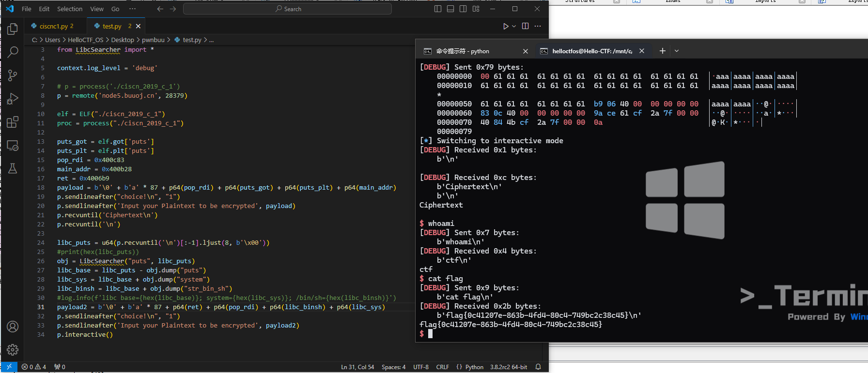
Task: Click HelloCTF_OS in the breadcrumb path
Action: [86, 40]
